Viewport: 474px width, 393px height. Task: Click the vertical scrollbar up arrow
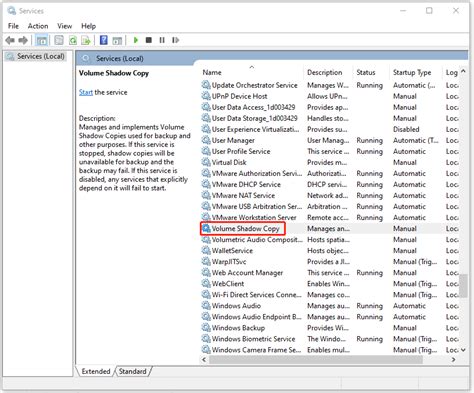(x=463, y=71)
